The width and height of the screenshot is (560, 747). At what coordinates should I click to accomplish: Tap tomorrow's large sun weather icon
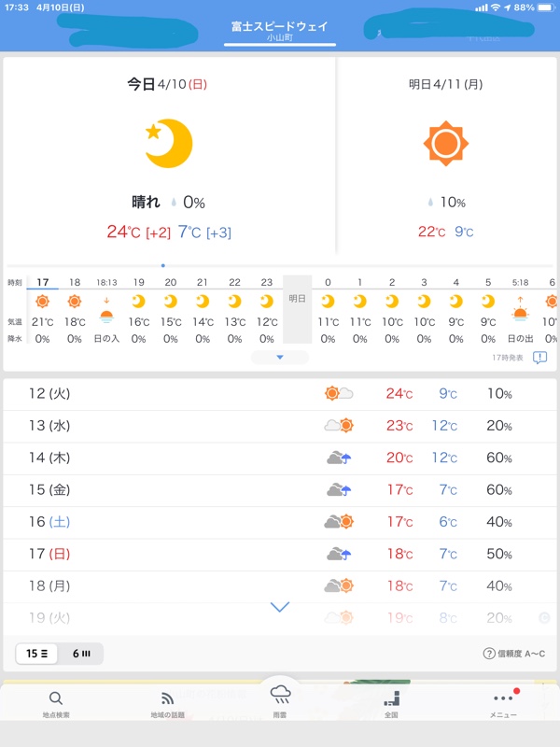pyautogui.click(x=446, y=144)
